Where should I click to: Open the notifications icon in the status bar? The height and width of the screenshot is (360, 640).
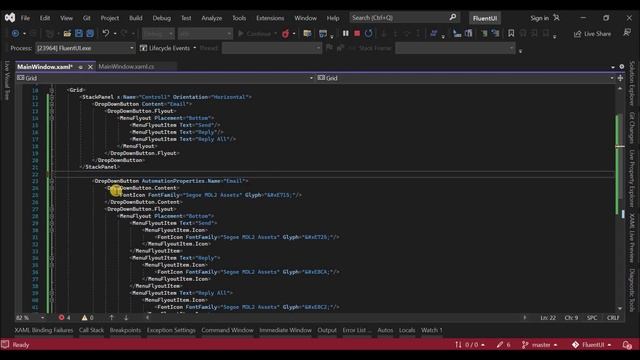coord(627,345)
